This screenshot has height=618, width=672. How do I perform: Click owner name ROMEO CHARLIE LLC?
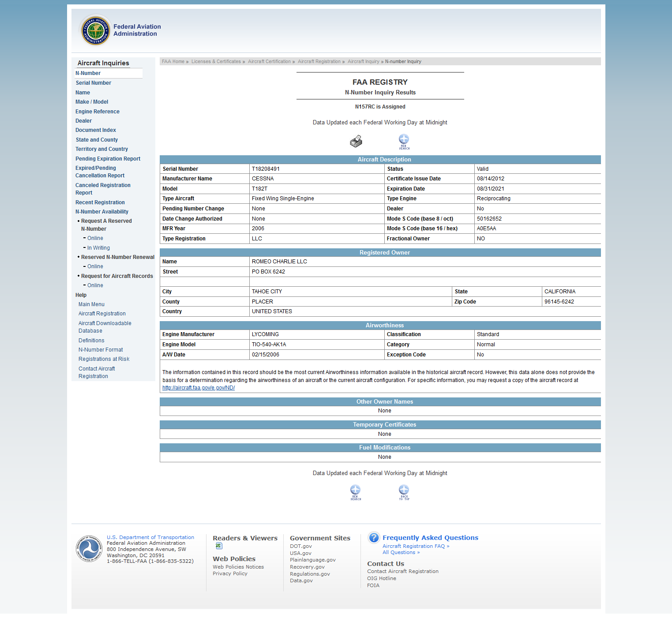click(279, 262)
